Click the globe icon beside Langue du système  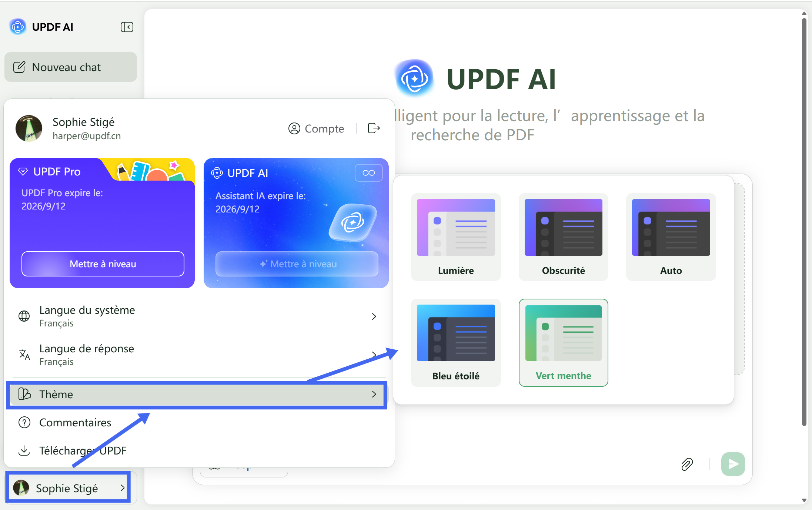(x=24, y=316)
